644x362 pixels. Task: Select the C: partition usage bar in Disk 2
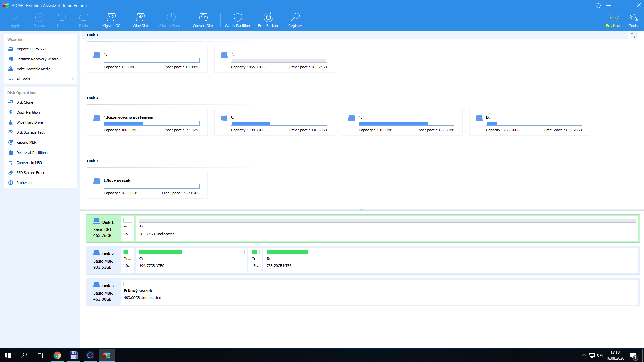click(279, 123)
